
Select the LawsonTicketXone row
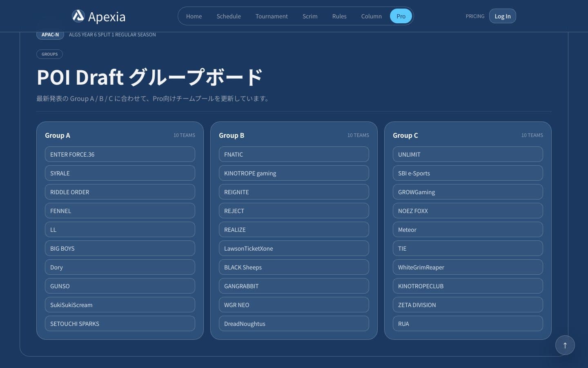click(294, 248)
